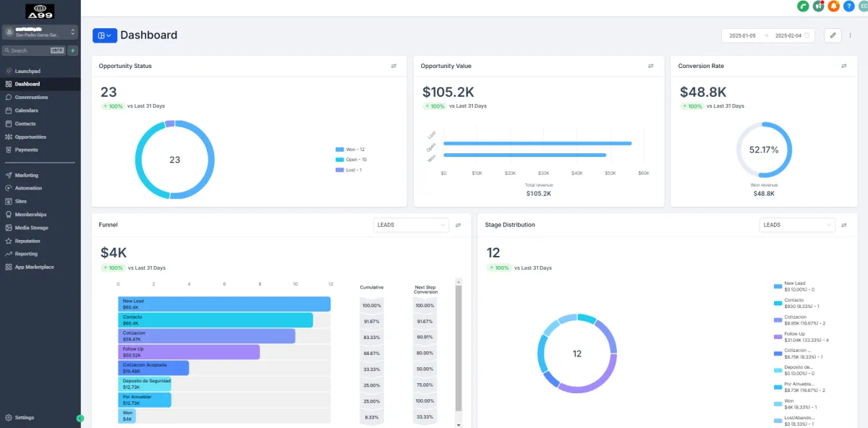Open the orange notifications bell
Viewport: 868px width, 428px height.
pyautogui.click(x=833, y=6)
